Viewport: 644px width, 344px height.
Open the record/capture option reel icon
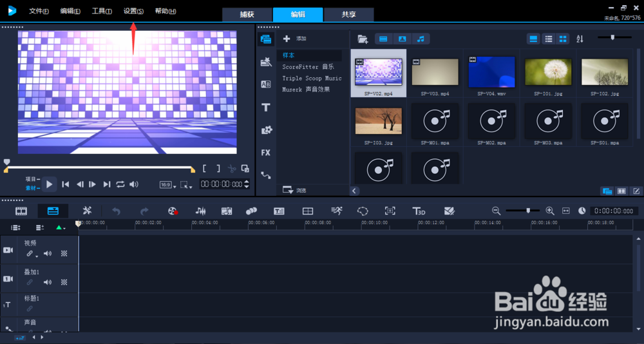(173, 211)
